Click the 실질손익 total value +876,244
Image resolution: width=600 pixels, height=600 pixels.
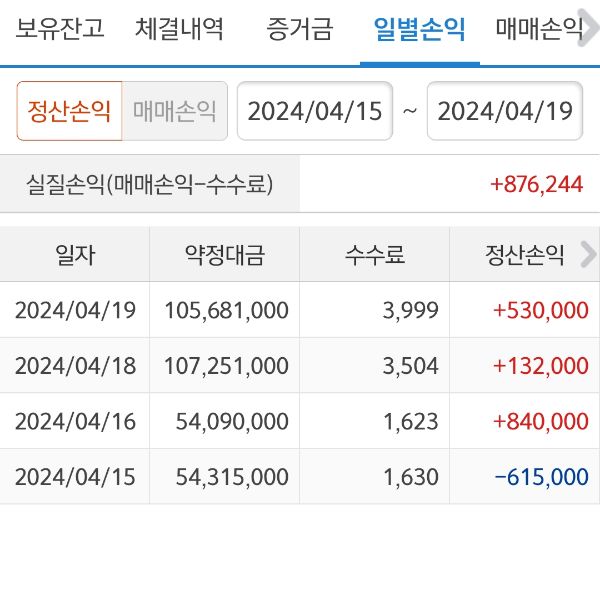point(536,184)
